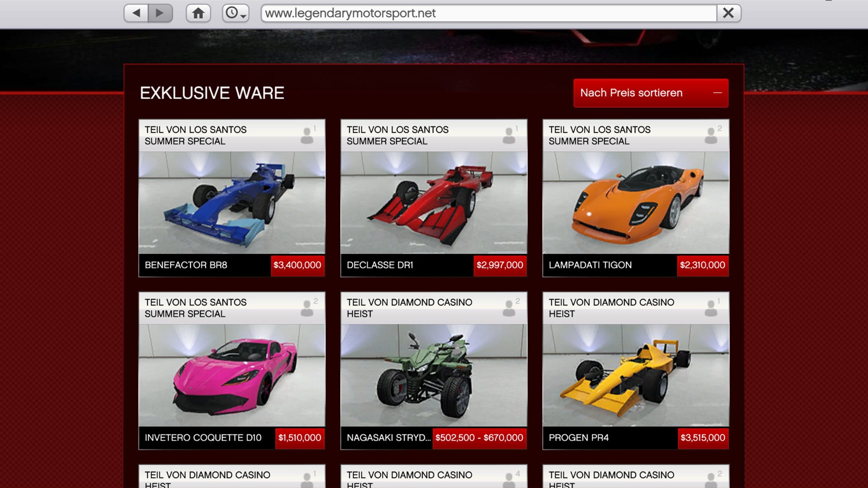
Task: Expand the Nach Preis sortieren dropdown
Action: (651, 93)
